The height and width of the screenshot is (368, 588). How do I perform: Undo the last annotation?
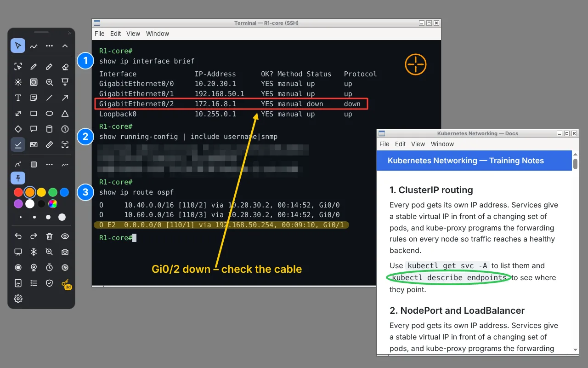coord(18,236)
